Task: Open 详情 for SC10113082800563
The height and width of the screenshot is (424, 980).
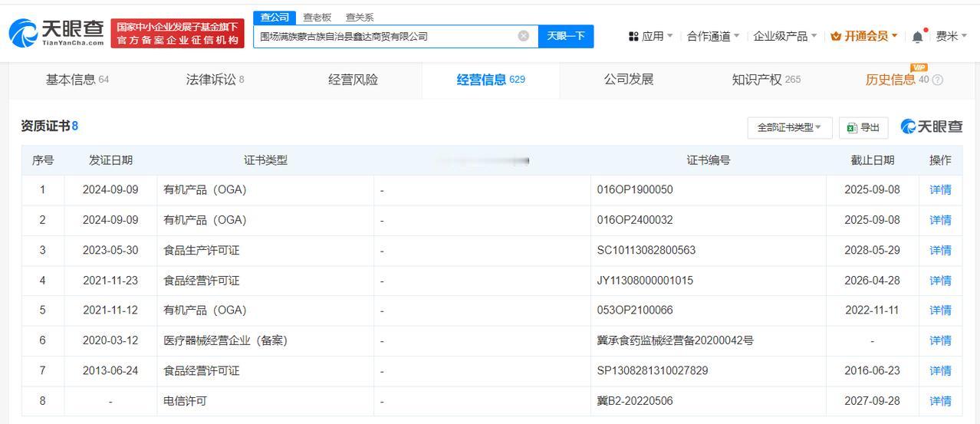Action: pos(940,250)
